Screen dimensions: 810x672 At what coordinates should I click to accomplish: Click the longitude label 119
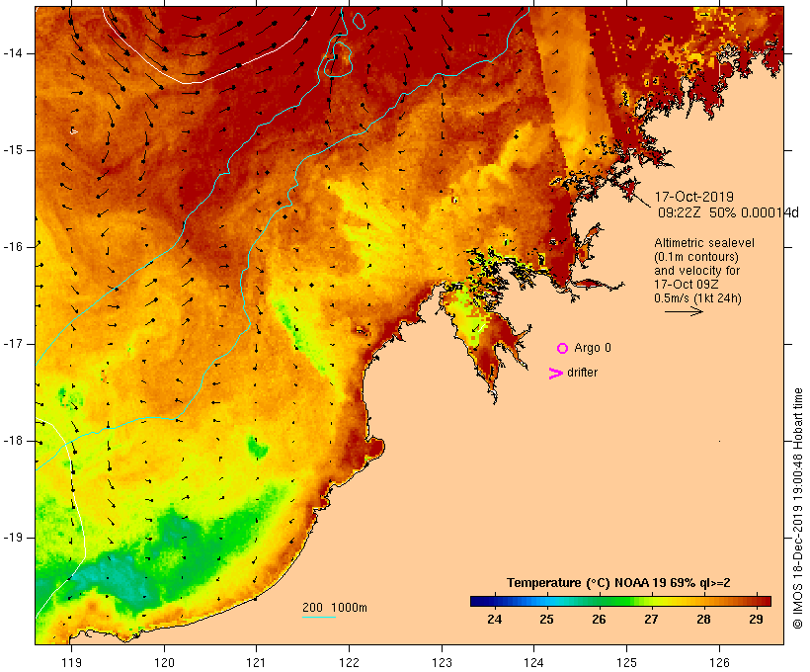click(x=71, y=662)
